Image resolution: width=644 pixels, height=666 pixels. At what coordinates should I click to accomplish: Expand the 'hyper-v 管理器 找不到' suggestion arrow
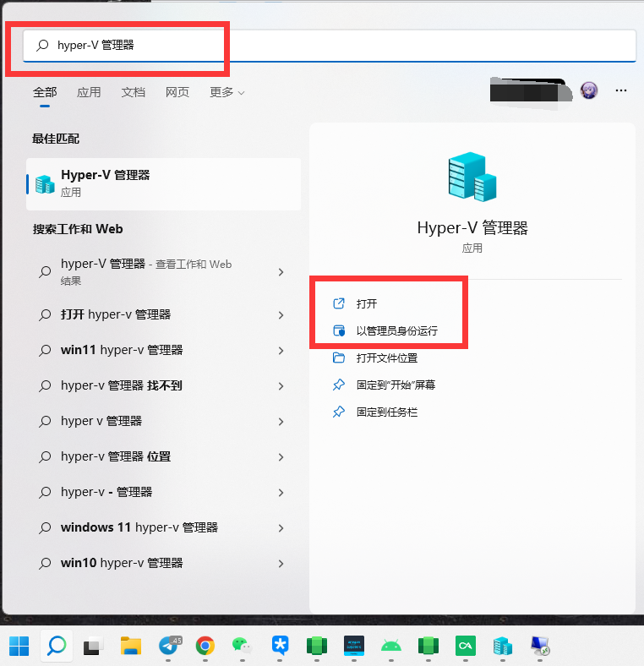(281, 386)
